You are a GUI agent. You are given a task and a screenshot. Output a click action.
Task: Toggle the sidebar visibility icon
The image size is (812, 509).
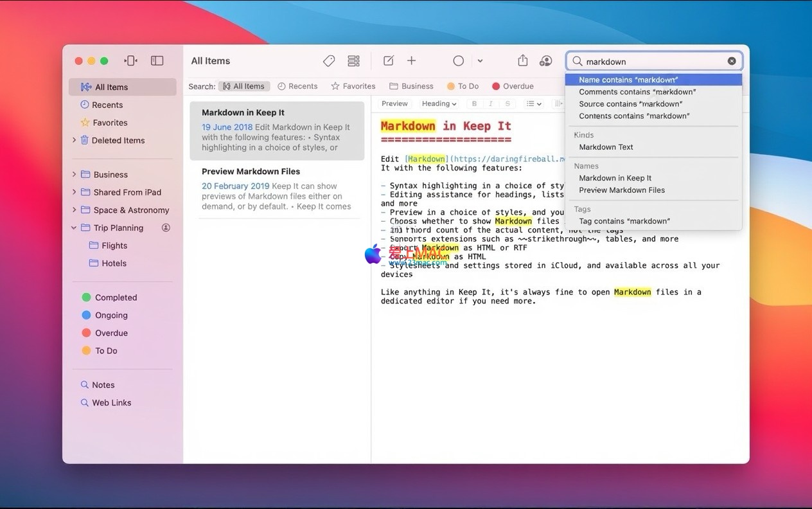coord(157,60)
